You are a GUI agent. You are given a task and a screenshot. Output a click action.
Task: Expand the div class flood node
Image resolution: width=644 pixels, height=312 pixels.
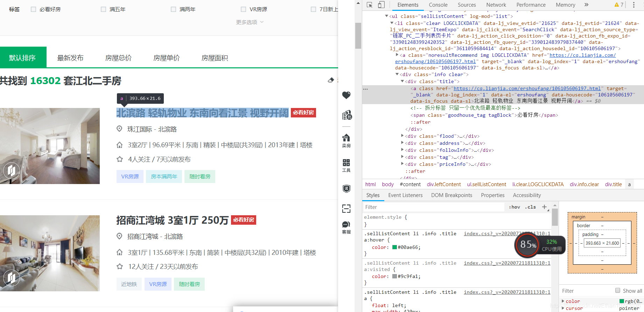pyautogui.click(x=402, y=136)
